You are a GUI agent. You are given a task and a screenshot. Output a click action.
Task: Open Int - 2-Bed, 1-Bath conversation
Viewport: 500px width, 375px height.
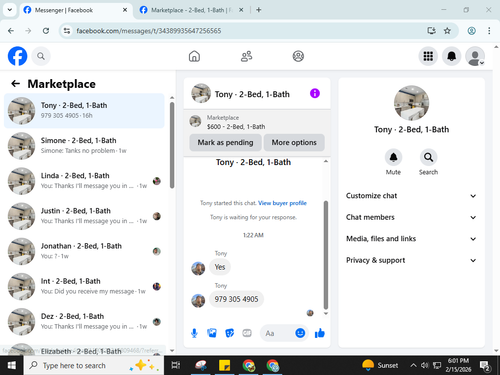(x=84, y=286)
